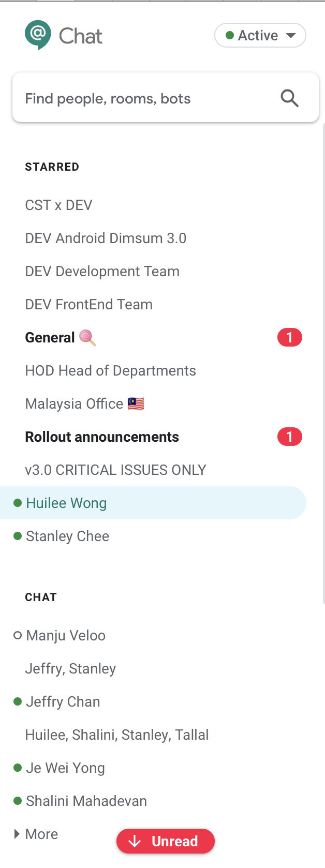Click the unread badge on General

pyautogui.click(x=289, y=337)
